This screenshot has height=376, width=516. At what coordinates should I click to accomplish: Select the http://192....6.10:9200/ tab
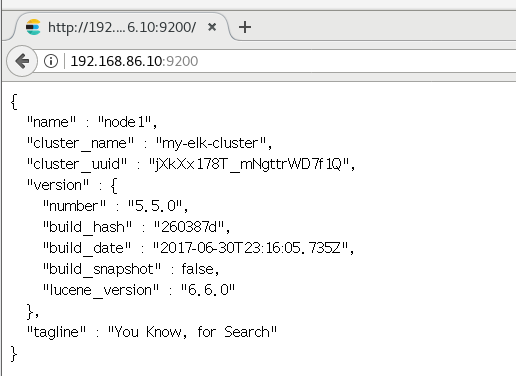pyautogui.click(x=121, y=27)
